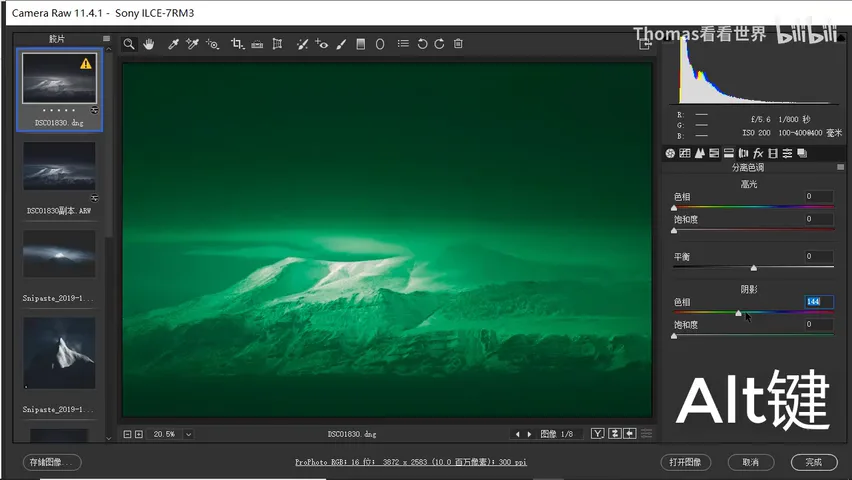The width and height of the screenshot is (852, 480).
Task: Open the Effects fx panel tab
Action: [758, 153]
